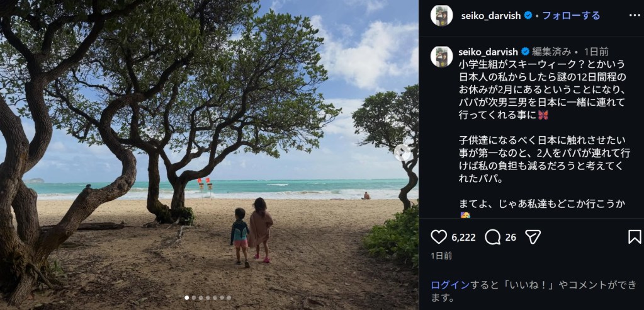Click the 1日前 timestamp below the likes
Image resolution: width=644 pixels, height=310 pixels.
[441, 256]
